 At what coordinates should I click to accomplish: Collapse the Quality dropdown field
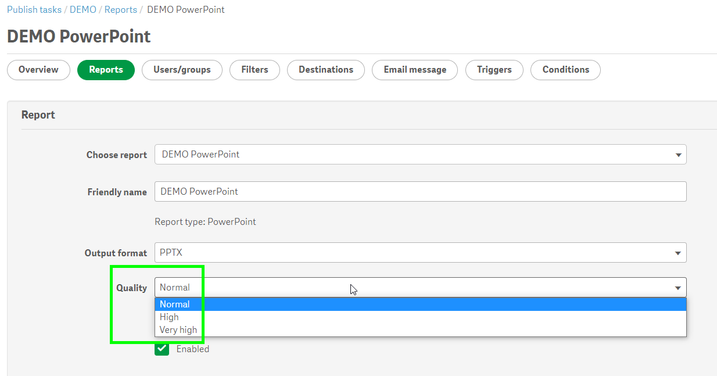pyautogui.click(x=420, y=288)
